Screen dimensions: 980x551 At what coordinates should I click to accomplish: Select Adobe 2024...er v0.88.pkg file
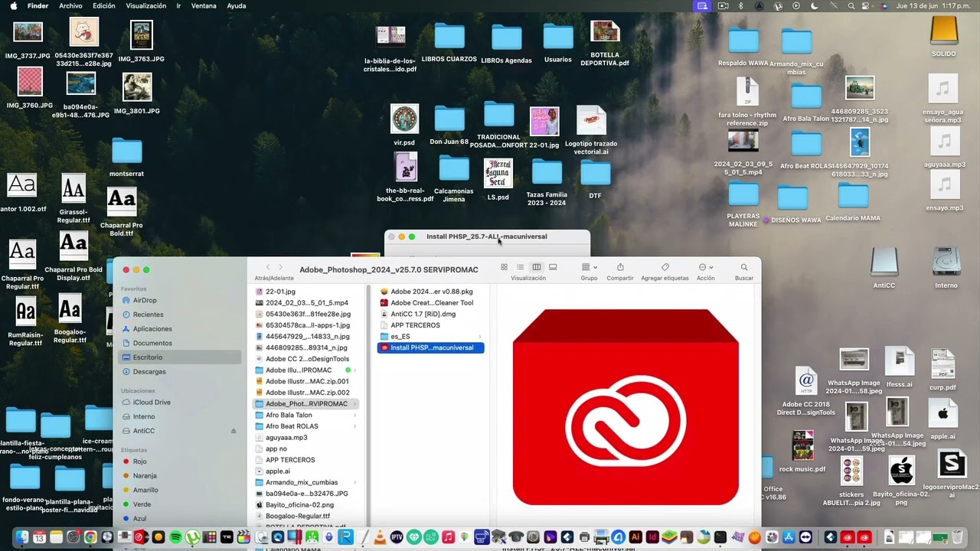tap(430, 292)
